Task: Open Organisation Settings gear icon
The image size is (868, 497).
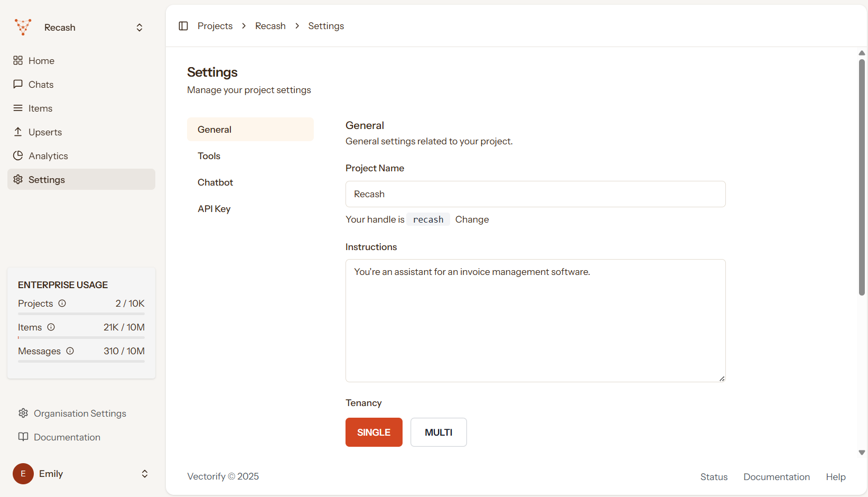Action: click(23, 413)
